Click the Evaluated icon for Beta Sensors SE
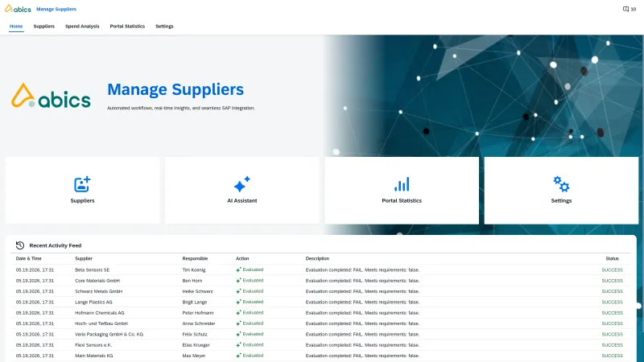644x362 pixels. click(238, 269)
